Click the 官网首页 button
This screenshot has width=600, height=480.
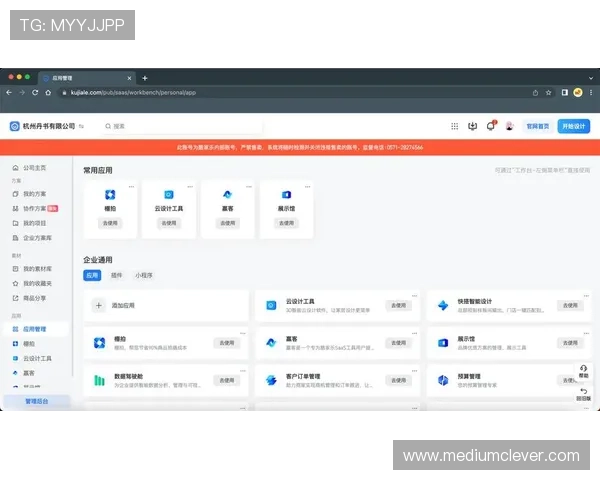pos(538,126)
